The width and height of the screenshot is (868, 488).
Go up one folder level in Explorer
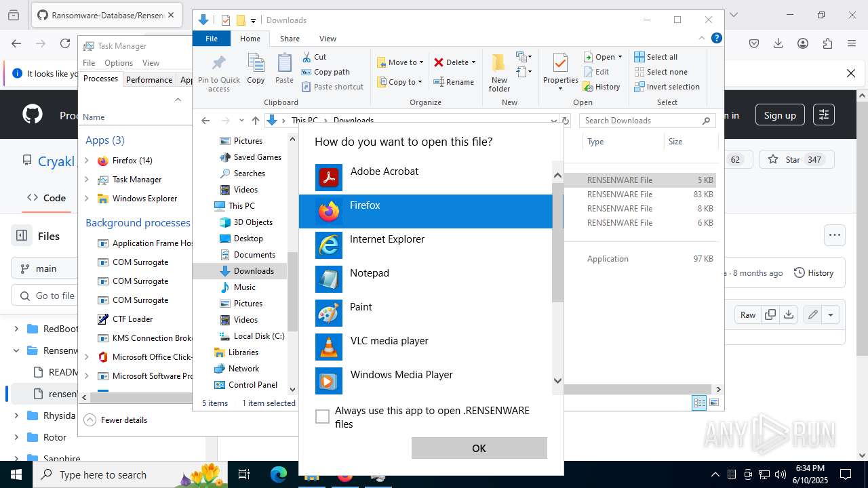(x=255, y=121)
